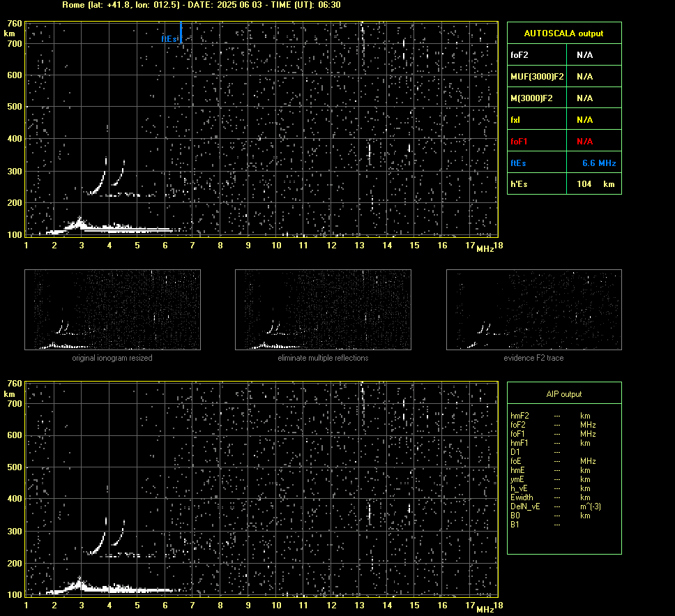Click 'original ionogram resized' caption
The image size is (675, 616).
[x=112, y=358]
